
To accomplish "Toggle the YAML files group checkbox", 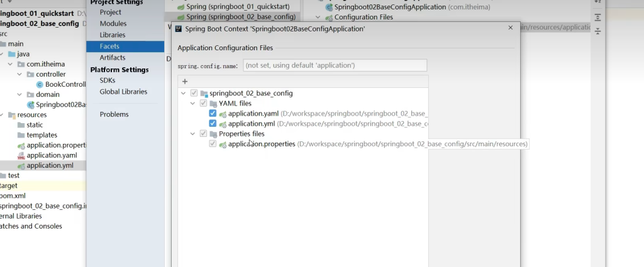I will [x=203, y=104].
